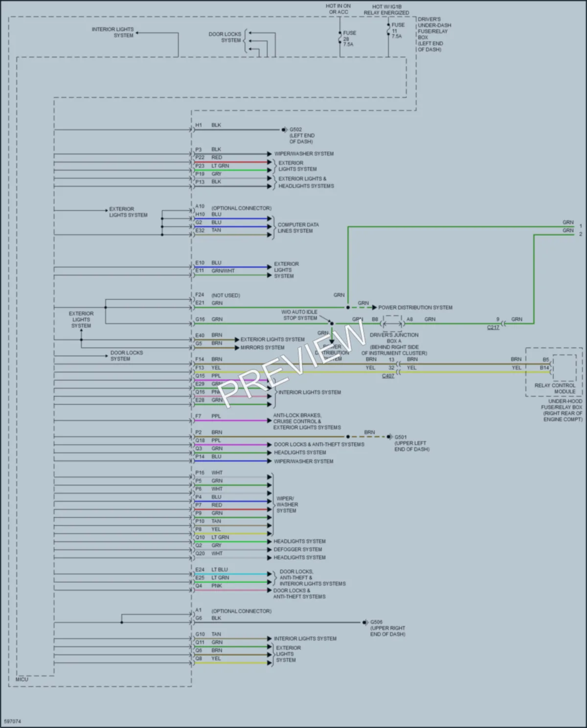
Task: Select pin E32 TAN
Action: coord(208,230)
